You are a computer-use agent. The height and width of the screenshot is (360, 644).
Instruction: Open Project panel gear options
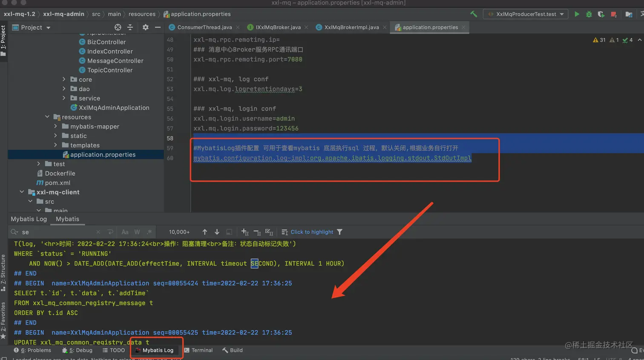(x=146, y=27)
